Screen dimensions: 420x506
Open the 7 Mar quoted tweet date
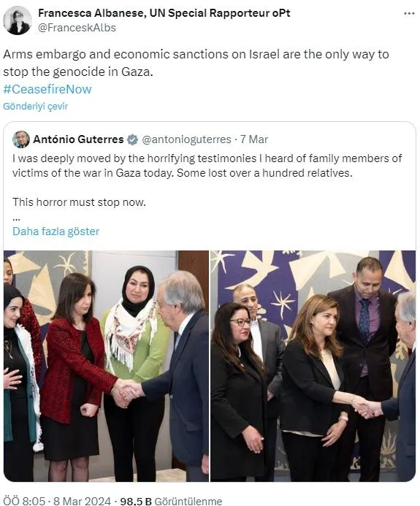pos(254,139)
